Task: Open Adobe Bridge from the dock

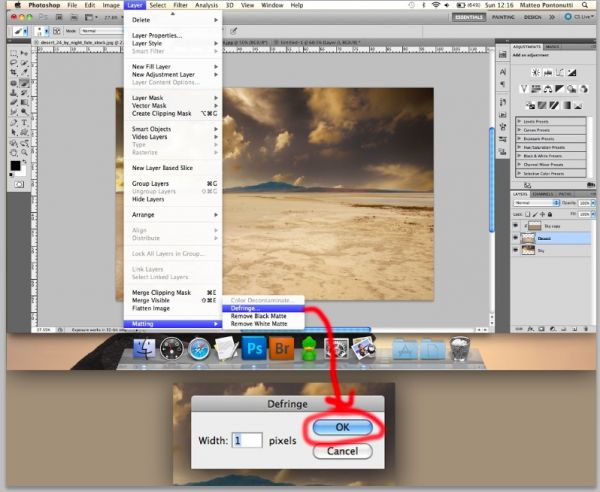Action: coord(282,348)
